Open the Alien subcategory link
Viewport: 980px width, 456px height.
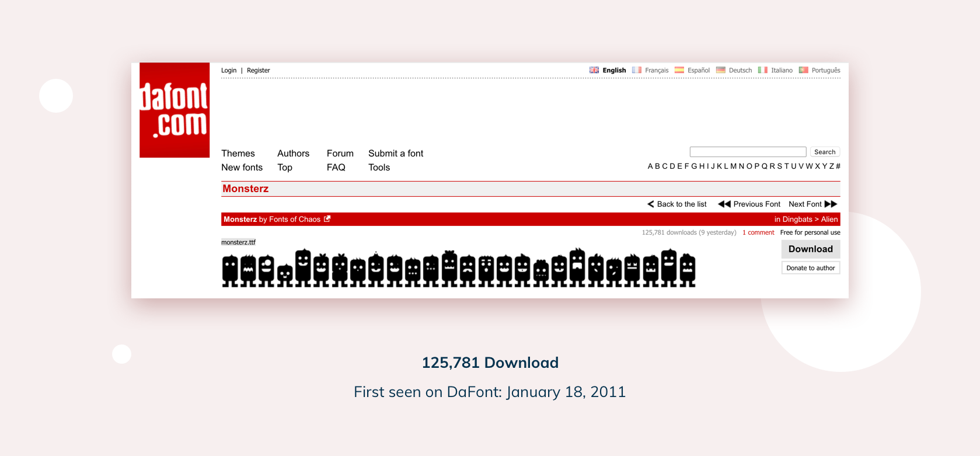tap(829, 219)
